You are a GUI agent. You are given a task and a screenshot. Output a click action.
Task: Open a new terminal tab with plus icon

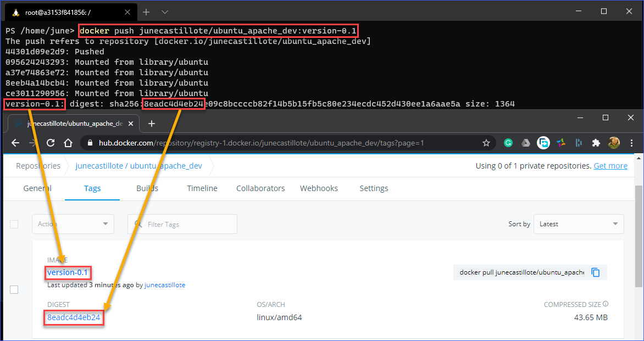(x=146, y=12)
